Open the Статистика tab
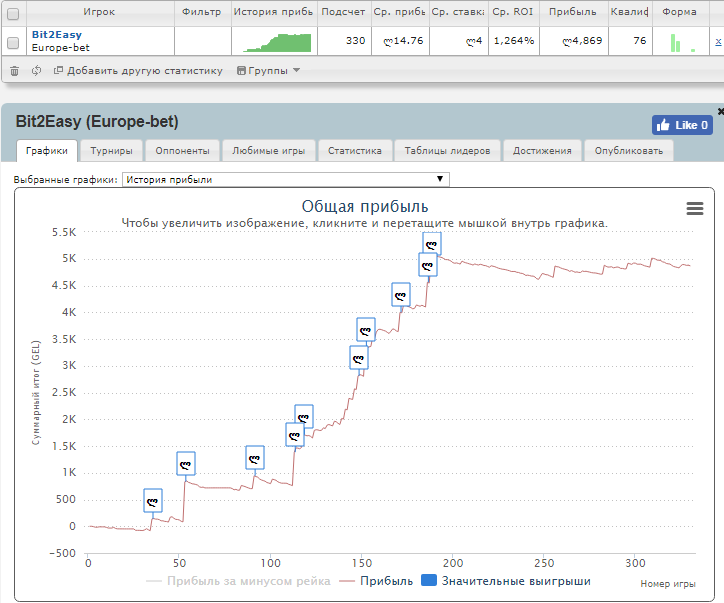 [355, 151]
